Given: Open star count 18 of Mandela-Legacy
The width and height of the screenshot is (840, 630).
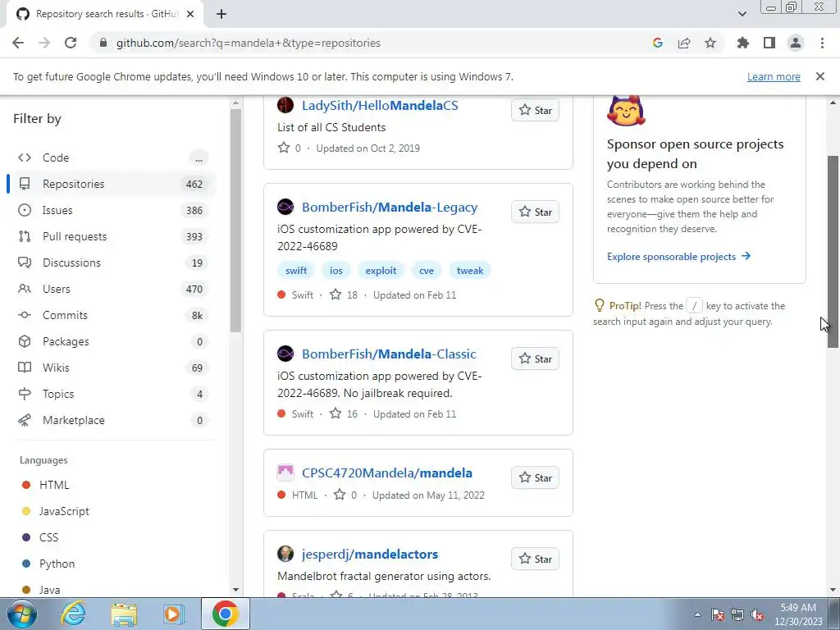Looking at the screenshot, I should [x=344, y=294].
